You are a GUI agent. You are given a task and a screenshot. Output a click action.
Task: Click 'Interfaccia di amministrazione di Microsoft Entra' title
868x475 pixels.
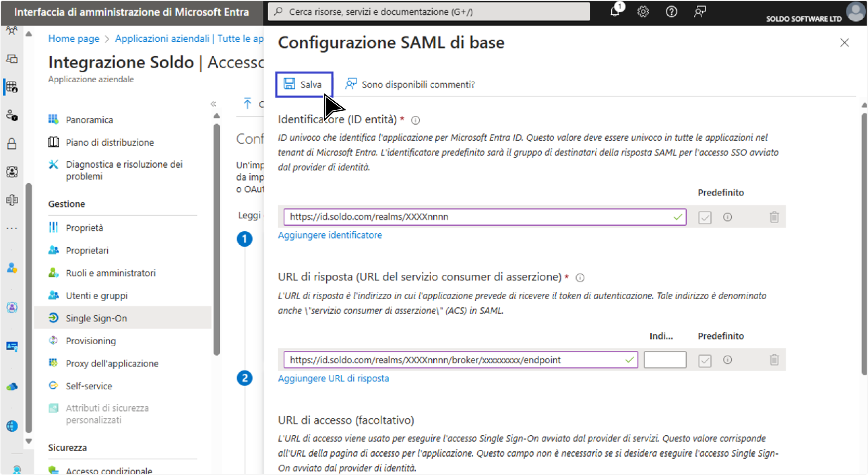tap(132, 12)
